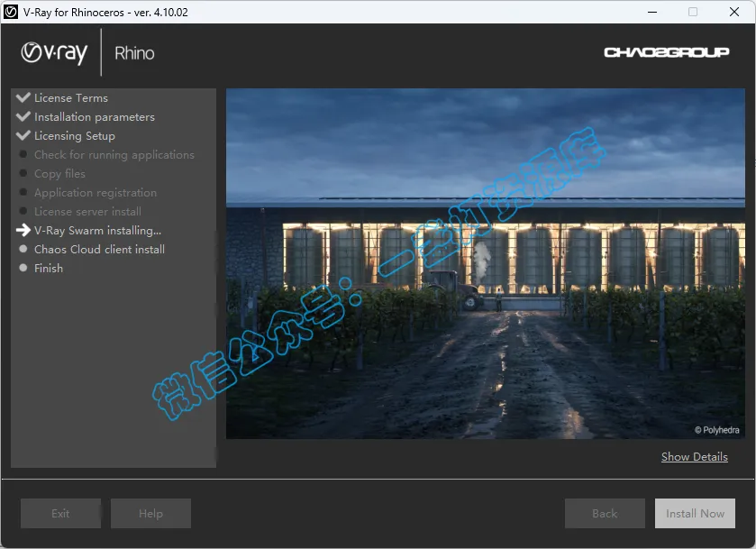Click the V-Ray logo in header

pos(54,52)
